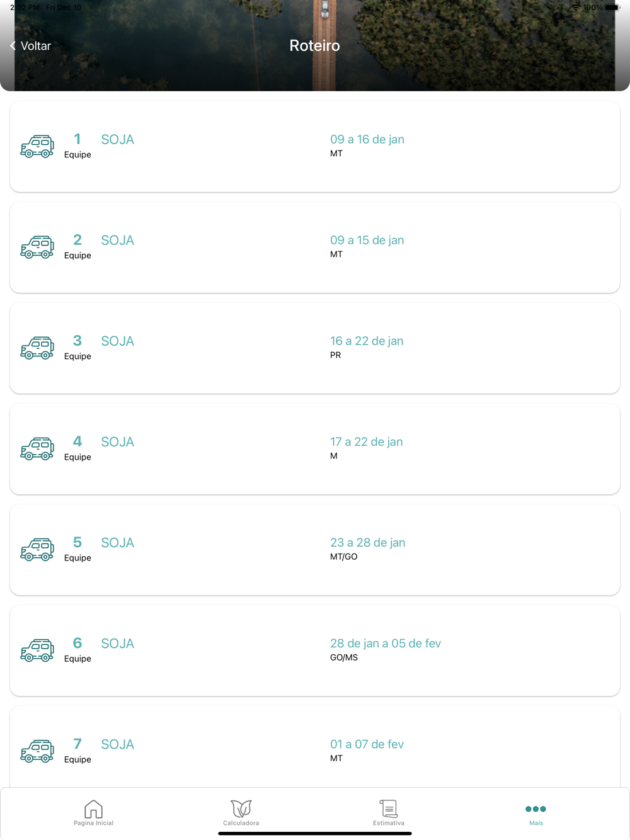Viewport: 630px width, 840px height.
Task: Select the Mais three-dots tab
Action: coord(535,813)
